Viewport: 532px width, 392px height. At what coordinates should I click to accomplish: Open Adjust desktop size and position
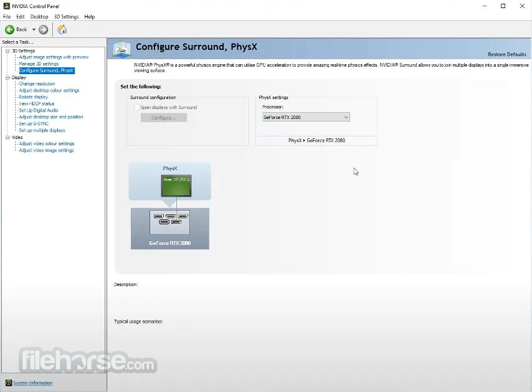coord(51,117)
